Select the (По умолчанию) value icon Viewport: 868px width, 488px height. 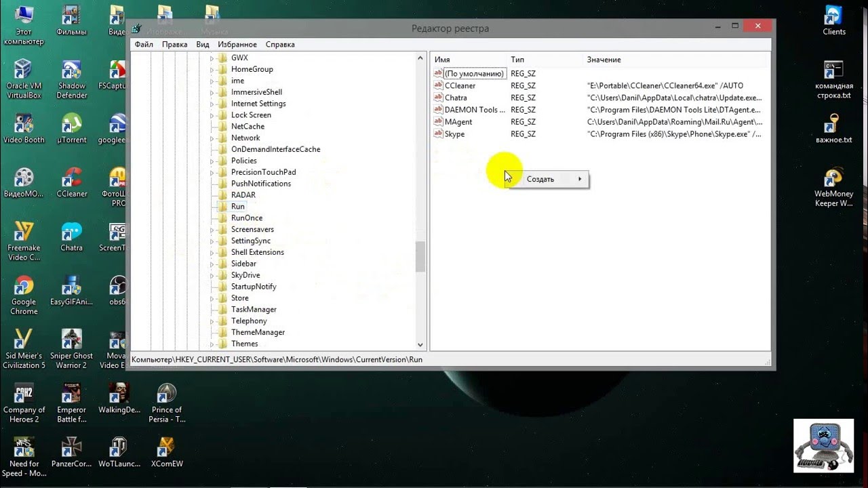point(438,73)
